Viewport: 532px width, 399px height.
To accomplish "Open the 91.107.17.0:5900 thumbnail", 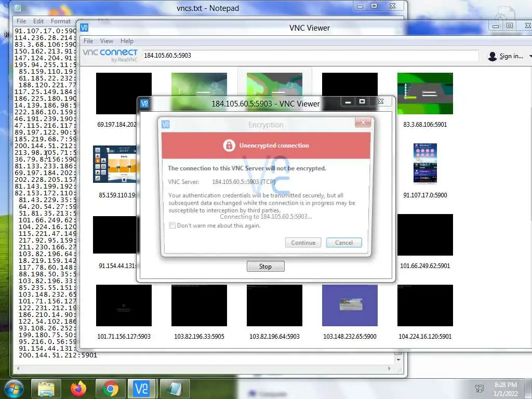I will (x=425, y=164).
